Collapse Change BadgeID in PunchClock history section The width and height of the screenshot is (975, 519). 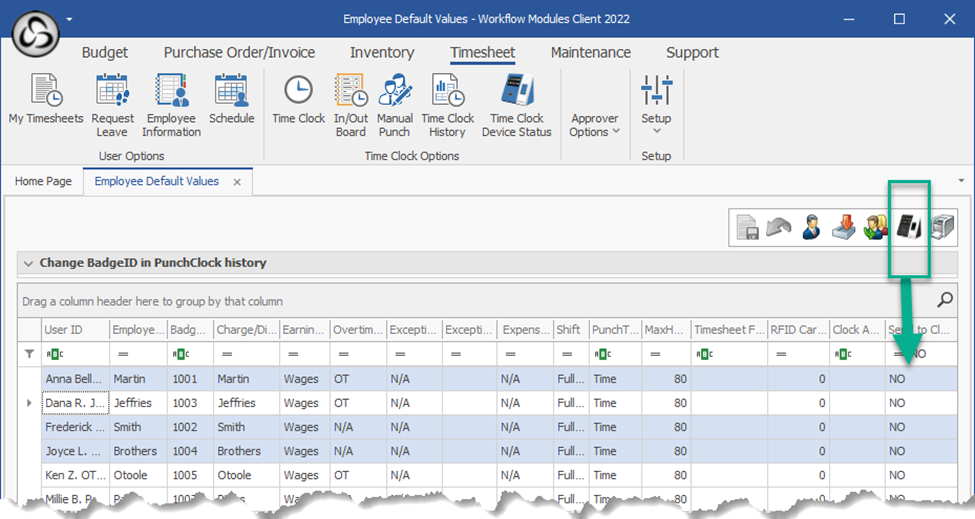click(x=27, y=263)
